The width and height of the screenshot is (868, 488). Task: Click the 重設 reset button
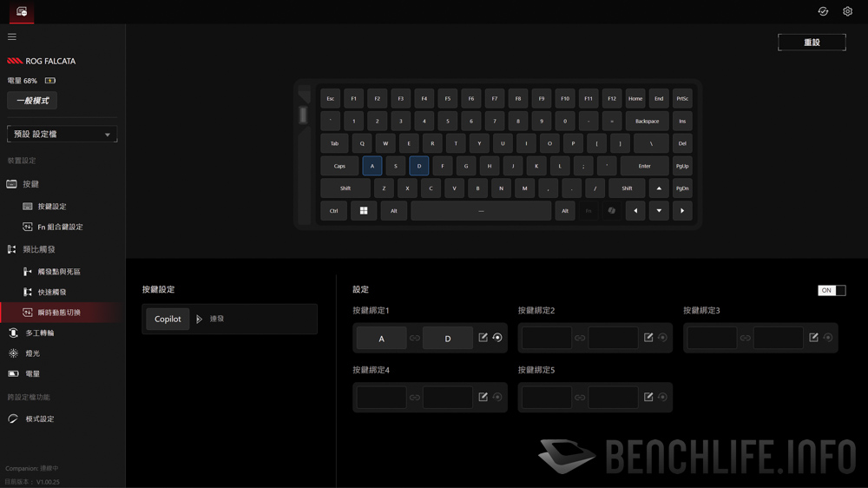[x=812, y=42]
